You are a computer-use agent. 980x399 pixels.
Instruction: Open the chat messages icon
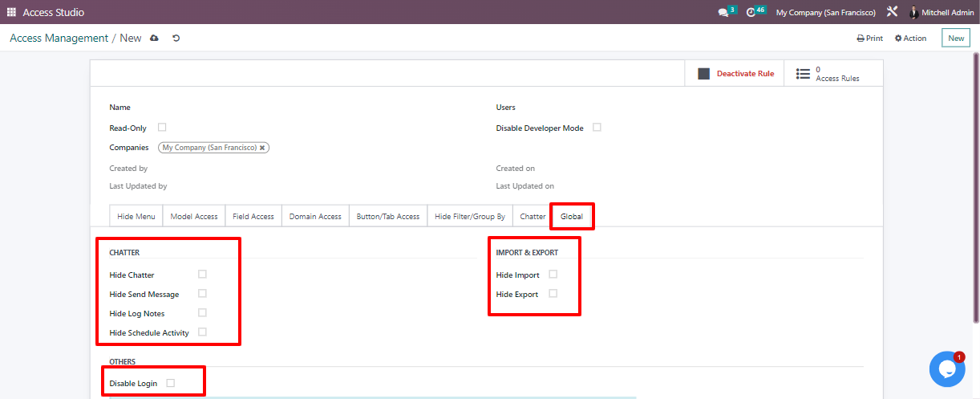723,13
